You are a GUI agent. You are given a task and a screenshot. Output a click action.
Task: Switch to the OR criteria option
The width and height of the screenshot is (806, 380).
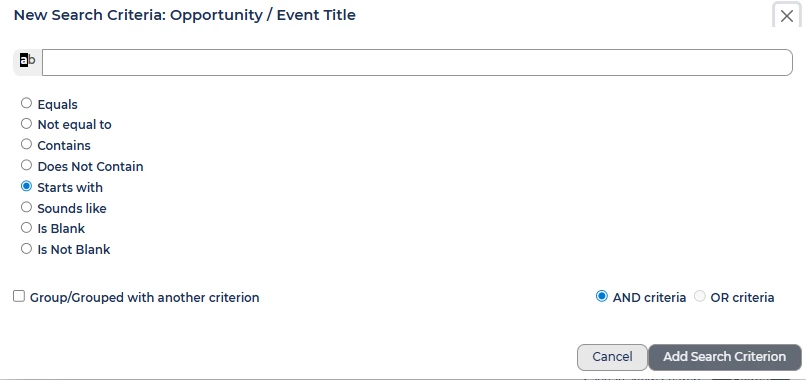tap(700, 296)
